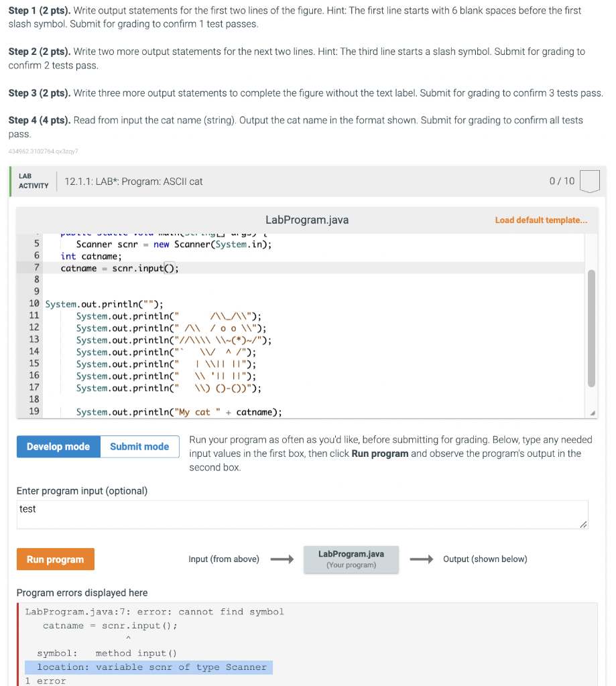The width and height of the screenshot is (616, 686).
Task: Click the activity completion badge icon
Action: point(589,181)
